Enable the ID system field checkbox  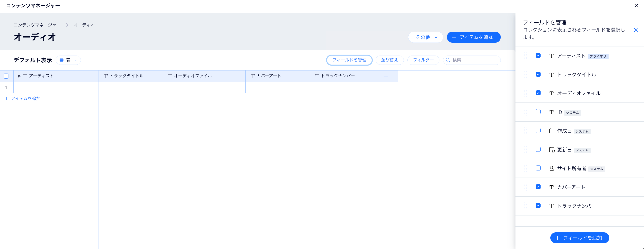point(538,112)
